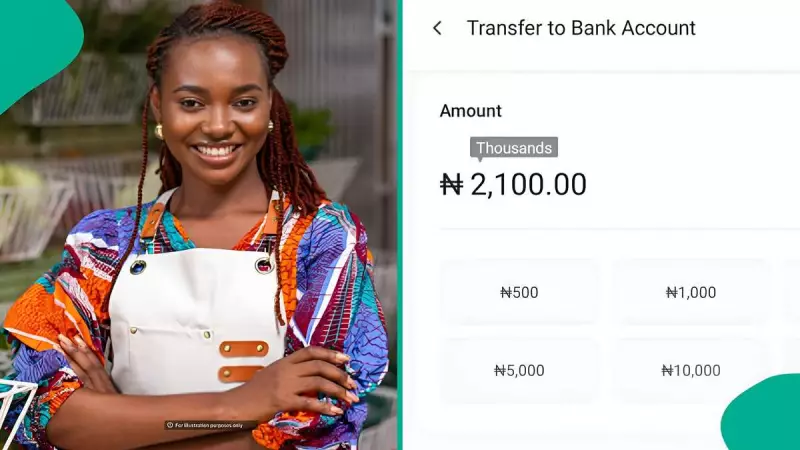Choose the ₦500 quick amount

click(519, 292)
